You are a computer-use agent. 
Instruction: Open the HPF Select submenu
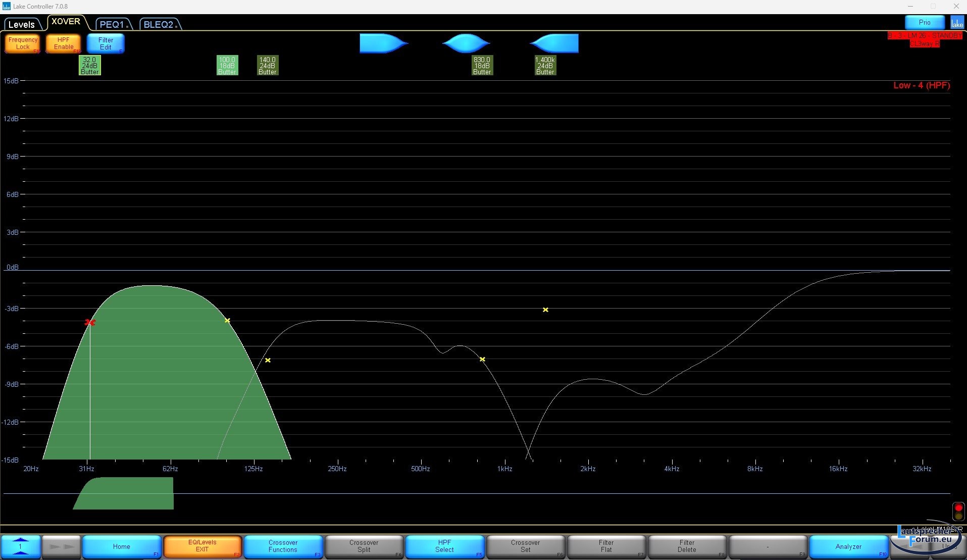click(444, 546)
